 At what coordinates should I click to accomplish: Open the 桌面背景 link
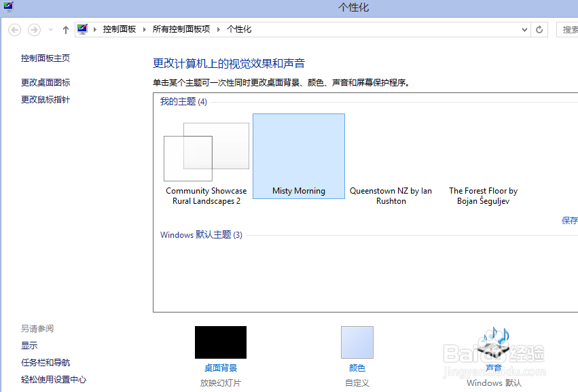click(x=221, y=368)
